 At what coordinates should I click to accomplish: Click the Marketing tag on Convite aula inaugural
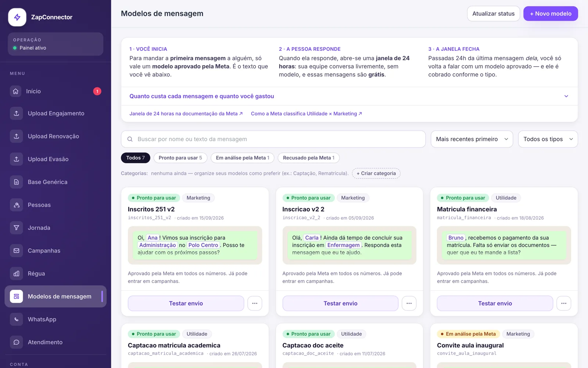point(518,334)
